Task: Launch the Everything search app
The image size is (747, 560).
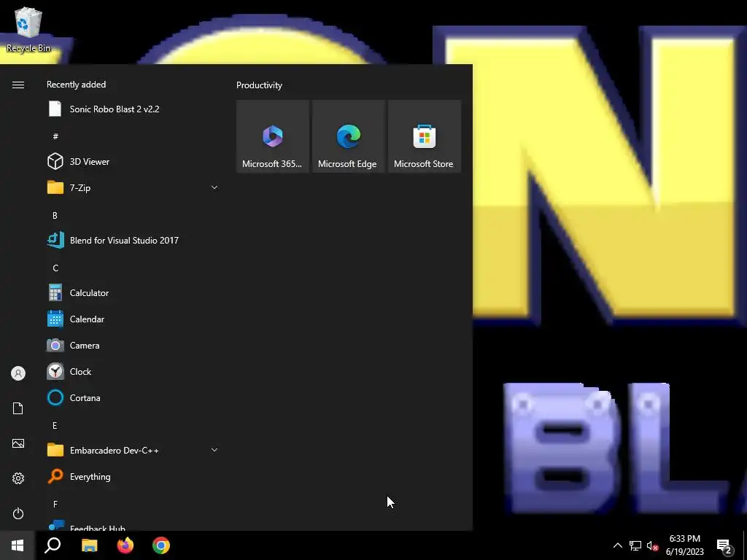Action: coord(133,477)
